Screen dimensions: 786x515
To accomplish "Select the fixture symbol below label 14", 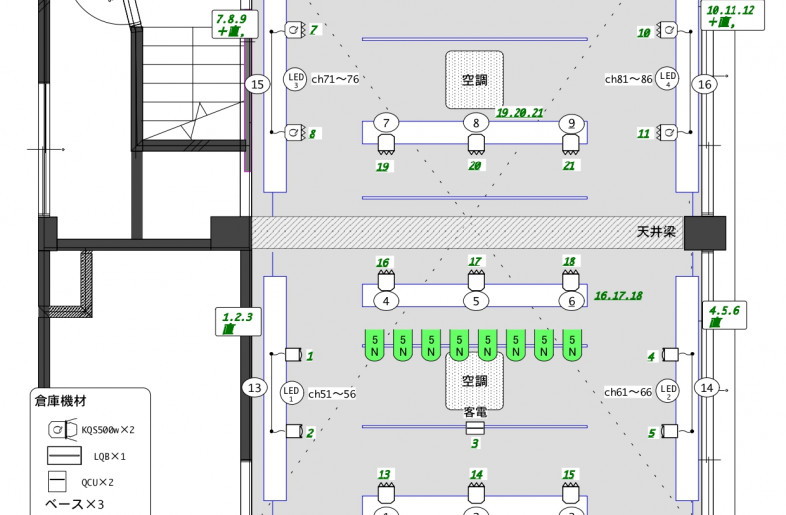I will coord(476,493).
